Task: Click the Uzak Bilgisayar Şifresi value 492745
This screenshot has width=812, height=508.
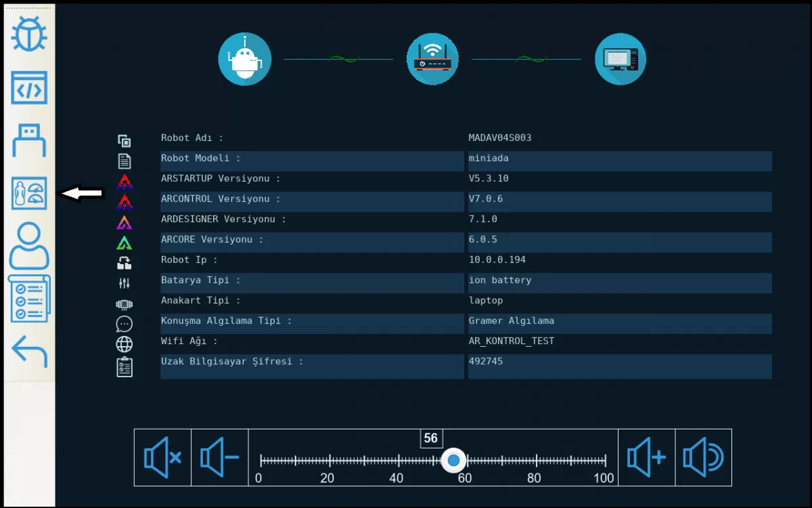Action: click(x=619, y=366)
